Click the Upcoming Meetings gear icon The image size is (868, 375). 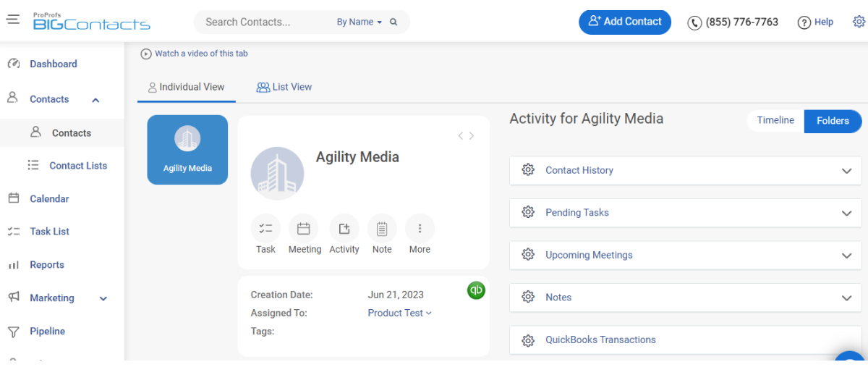tap(528, 255)
